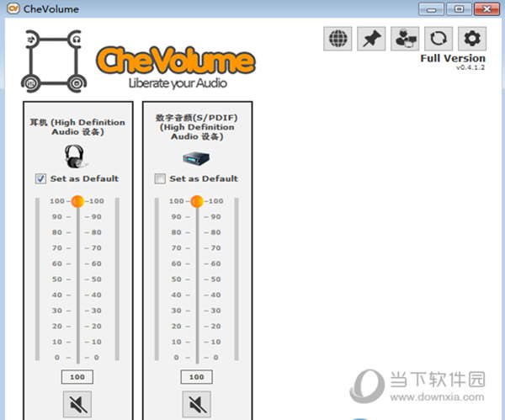The height and width of the screenshot is (420, 505).
Task: Click the pin always-on-top button
Action: click(371, 39)
